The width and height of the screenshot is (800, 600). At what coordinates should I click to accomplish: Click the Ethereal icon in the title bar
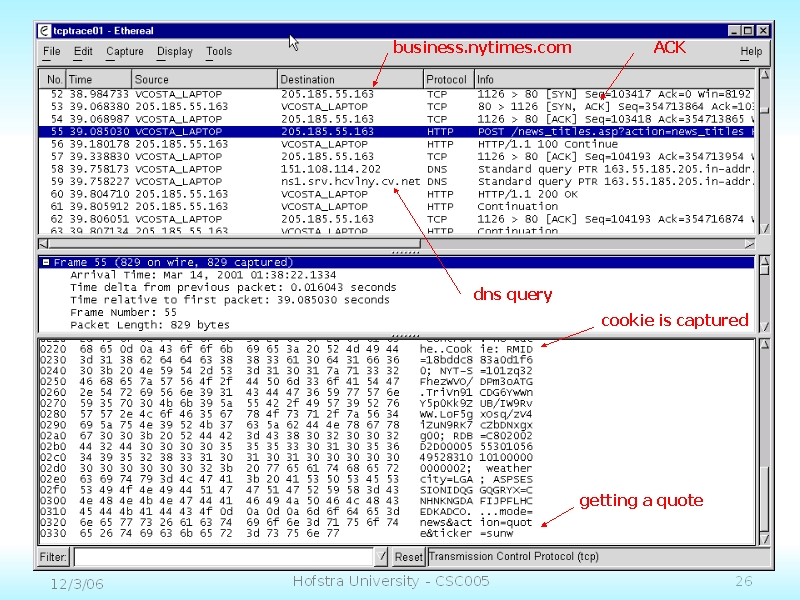[45, 30]
